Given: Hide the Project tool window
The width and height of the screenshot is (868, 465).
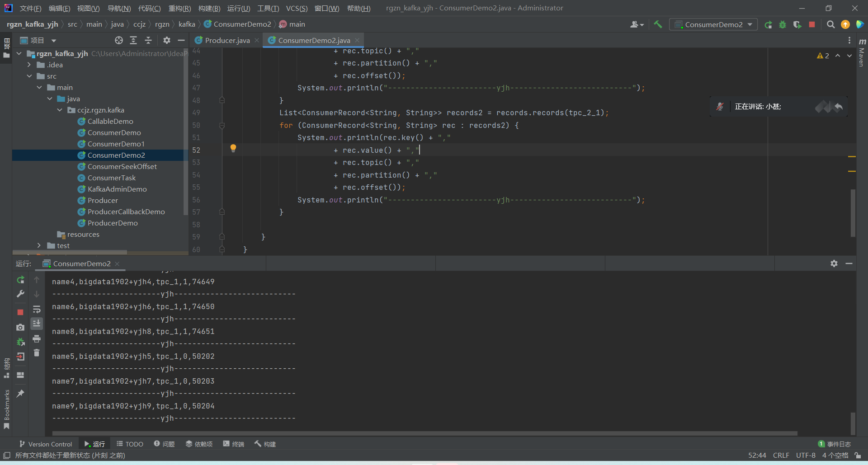Looking at the screenshot, I should [x=181, y=40].
